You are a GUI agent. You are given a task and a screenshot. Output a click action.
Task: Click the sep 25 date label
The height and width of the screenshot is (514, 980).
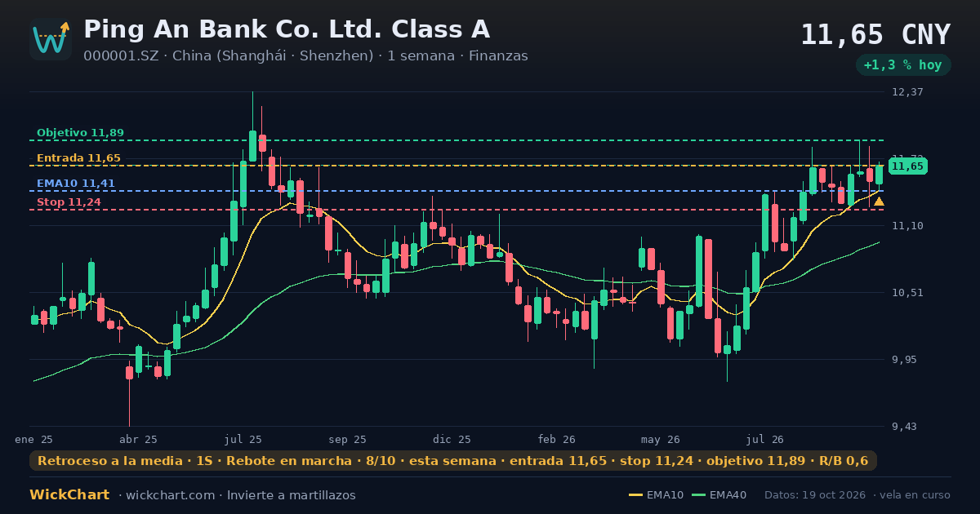[347, 439]
